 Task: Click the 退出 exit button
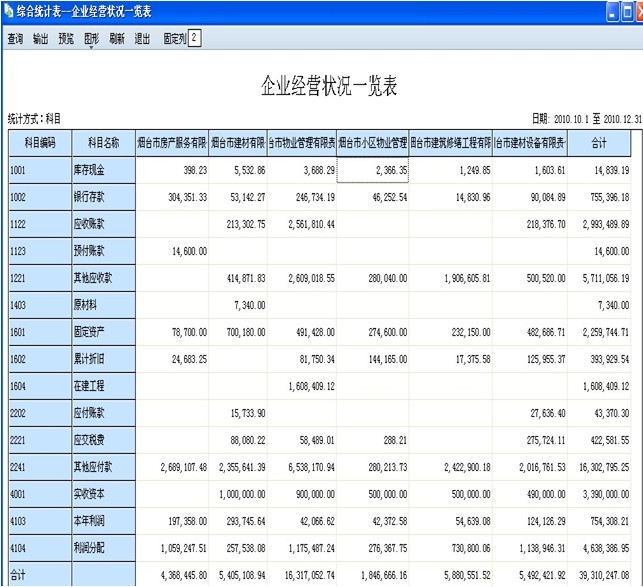tap(142, 39)
